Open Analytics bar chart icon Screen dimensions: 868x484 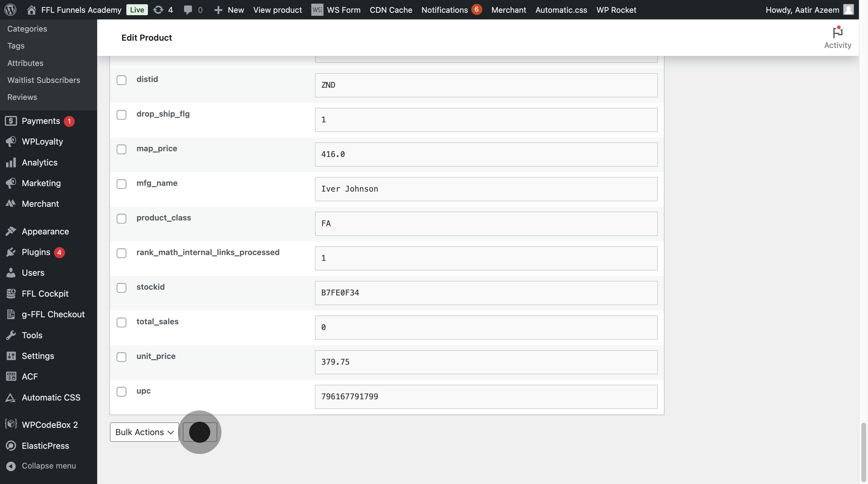tap(11, 162)
